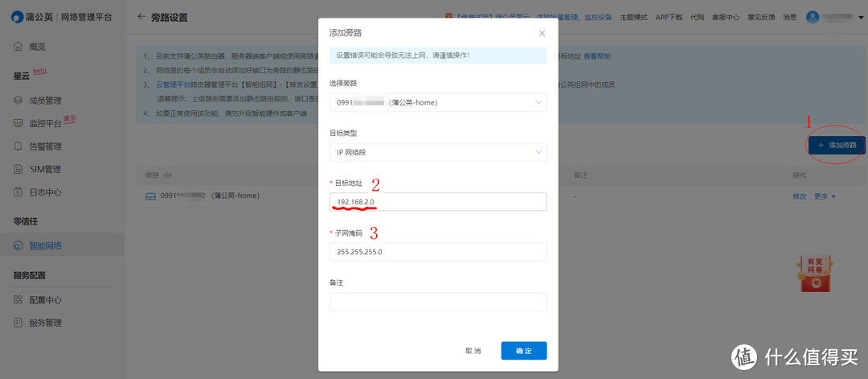Click the 添加旁路 button on page
868x379 pixels.
click(x=837, y=145)
